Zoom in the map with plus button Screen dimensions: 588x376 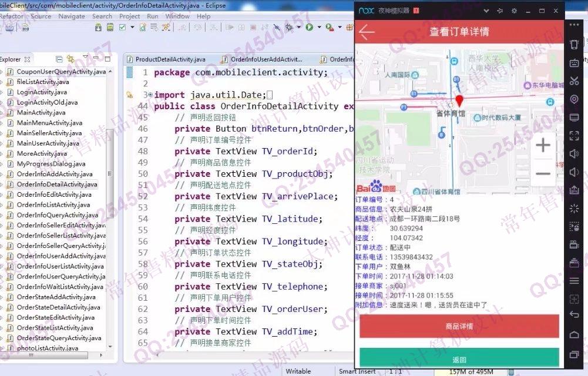click(x=543, y=145)
